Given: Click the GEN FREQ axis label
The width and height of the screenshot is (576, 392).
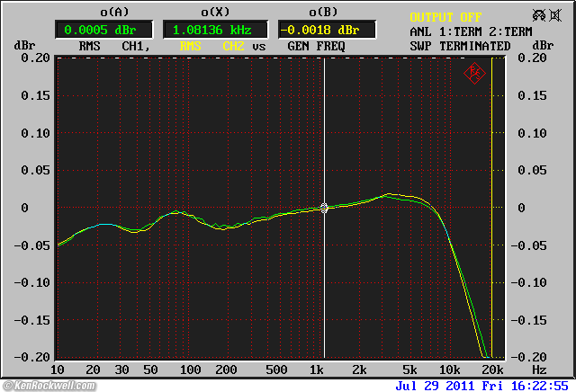Looking at the screenshot, I should [x=318, y=46].
